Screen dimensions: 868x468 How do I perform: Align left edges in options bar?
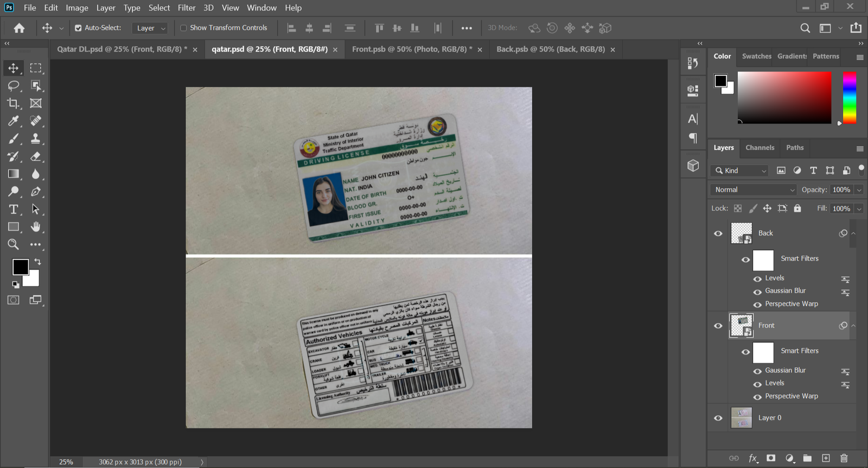[291, 28]
